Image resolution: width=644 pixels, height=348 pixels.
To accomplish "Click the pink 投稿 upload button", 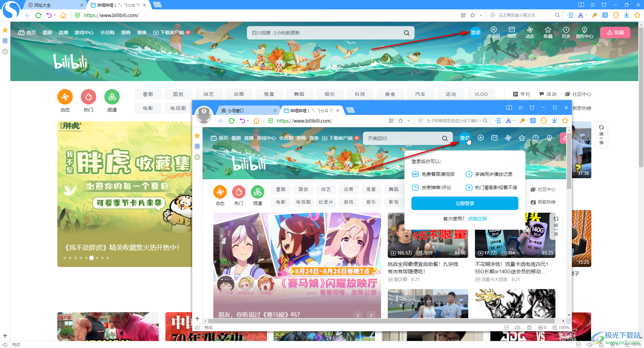I will pyautogui.click(x=615, y=32).
